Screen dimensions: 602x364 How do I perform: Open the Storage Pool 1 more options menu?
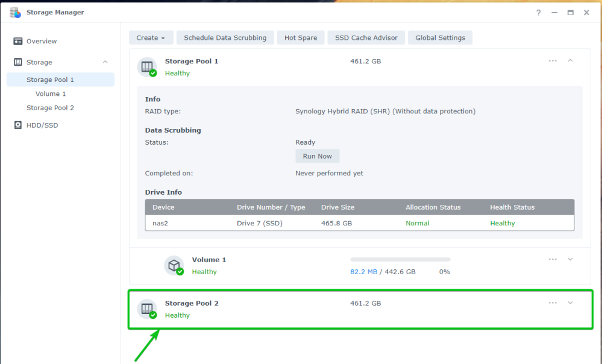(x=553, y=61)
